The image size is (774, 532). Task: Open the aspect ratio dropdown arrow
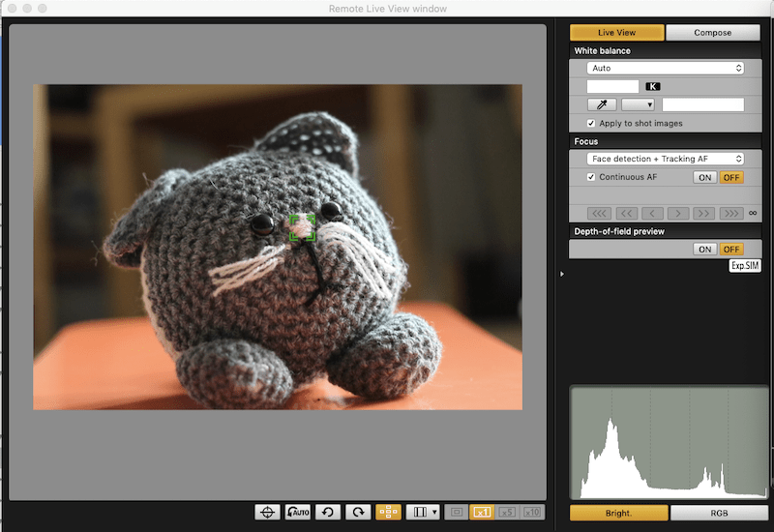434,513
